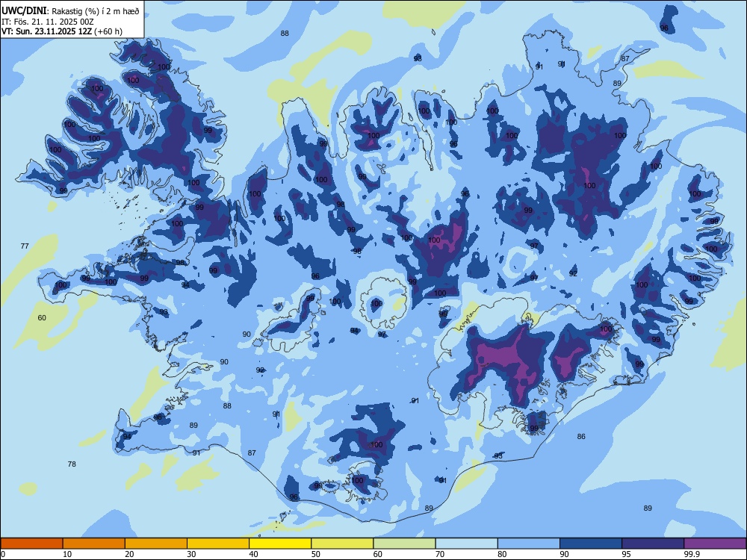Select the bright yellow 40–50 legend swatch

tap(280, 544)
